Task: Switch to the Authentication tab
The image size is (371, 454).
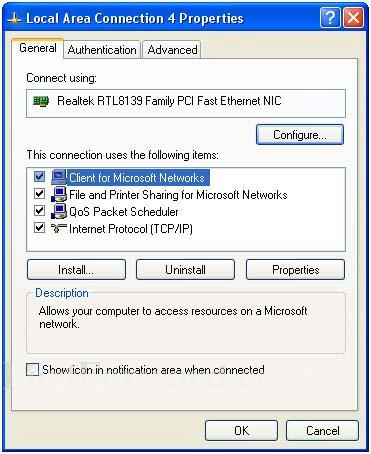Action: coord(102,50)
